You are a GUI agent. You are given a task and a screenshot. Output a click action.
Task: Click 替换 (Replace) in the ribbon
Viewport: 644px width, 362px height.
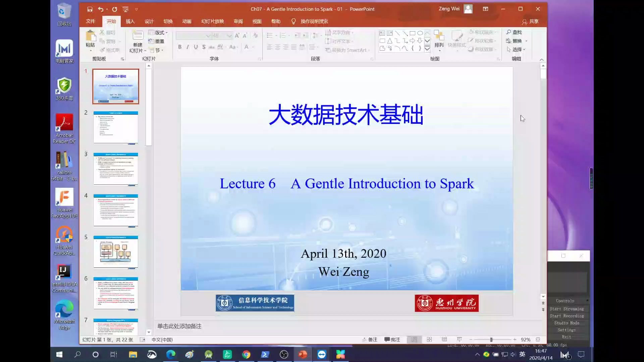517,41
